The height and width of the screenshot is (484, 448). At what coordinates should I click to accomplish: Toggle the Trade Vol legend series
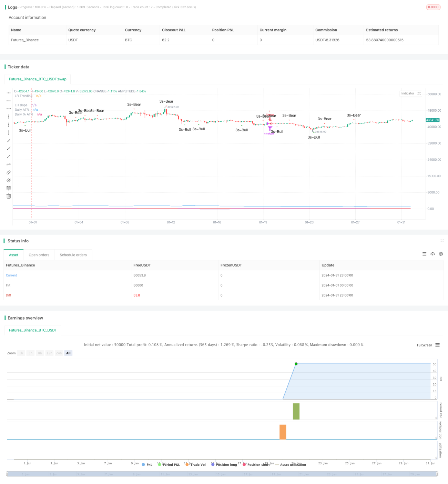click(195, 465)
